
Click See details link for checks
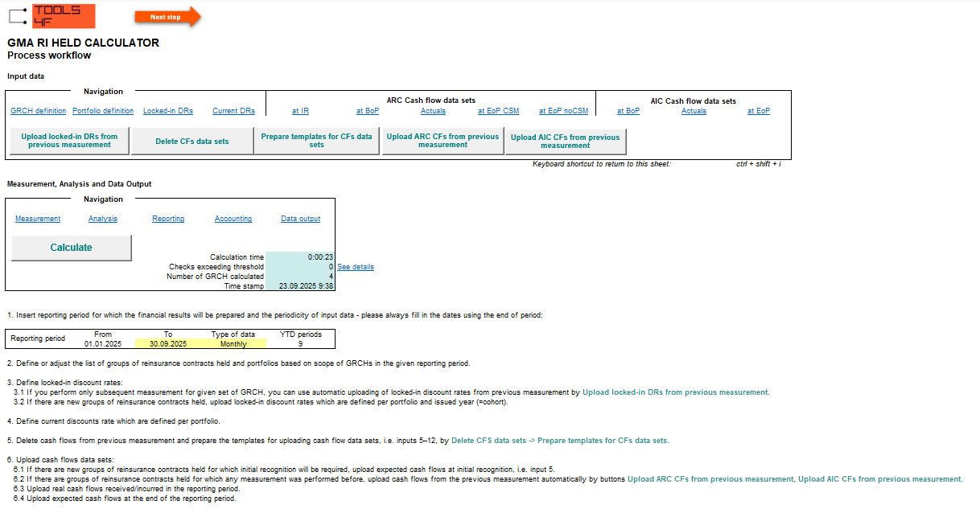tap(355, 267)
